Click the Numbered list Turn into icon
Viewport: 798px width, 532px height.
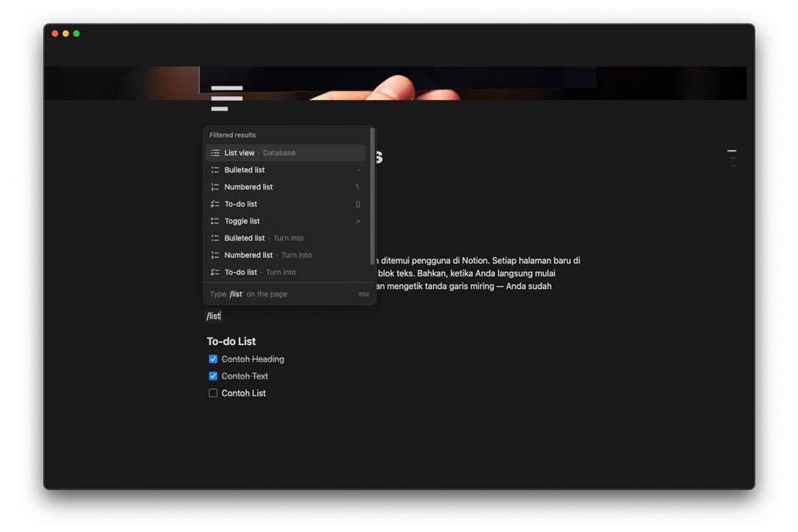pos(215,255)
